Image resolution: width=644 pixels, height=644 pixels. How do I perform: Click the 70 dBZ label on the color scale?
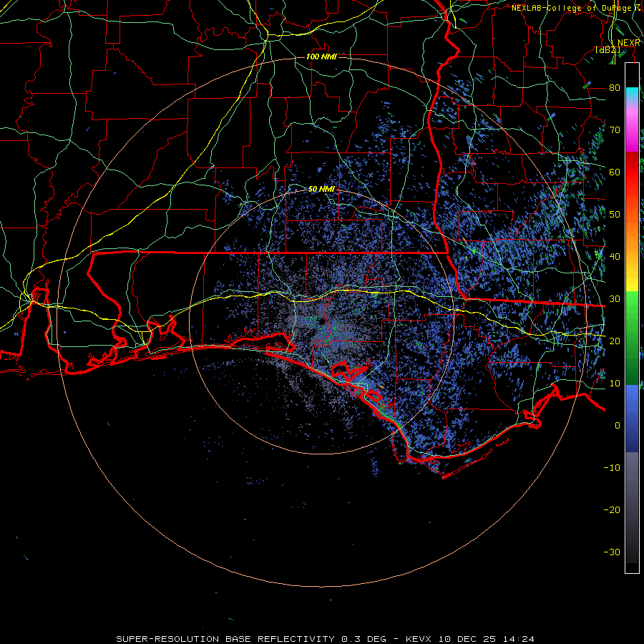615,130
